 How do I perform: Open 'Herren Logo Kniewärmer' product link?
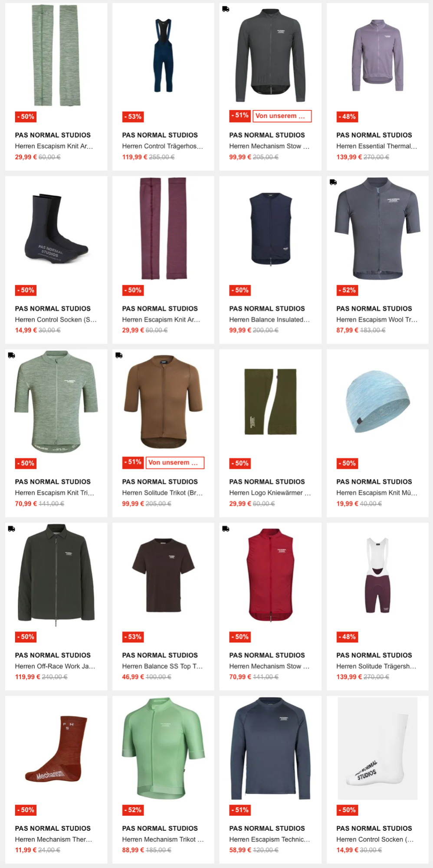pyautogui.click(x=270, y=493)
